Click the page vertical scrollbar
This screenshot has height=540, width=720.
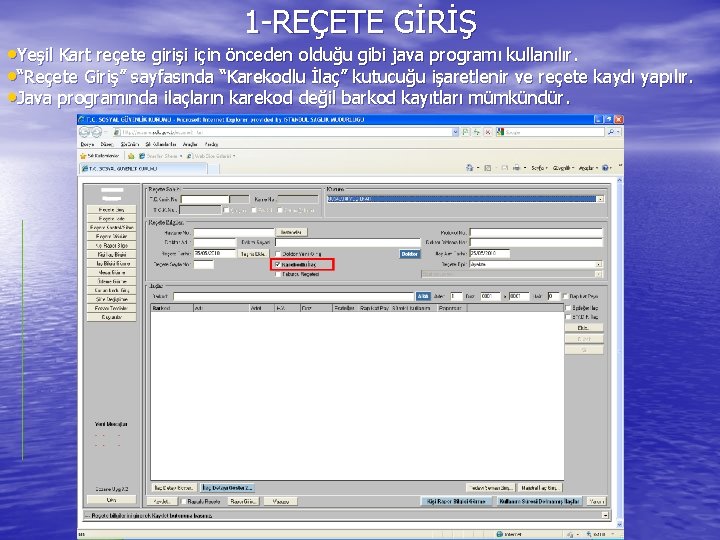tap(619, 353)
